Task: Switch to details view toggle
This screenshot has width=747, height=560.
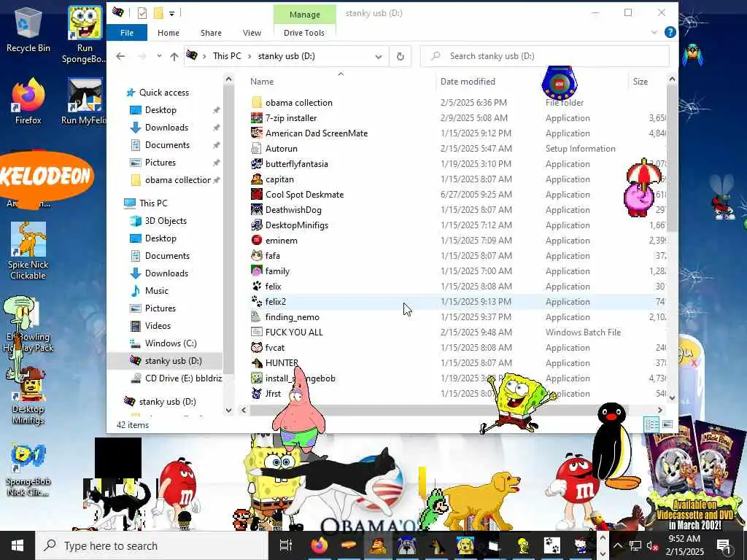Action: click(x=651, y=424)
